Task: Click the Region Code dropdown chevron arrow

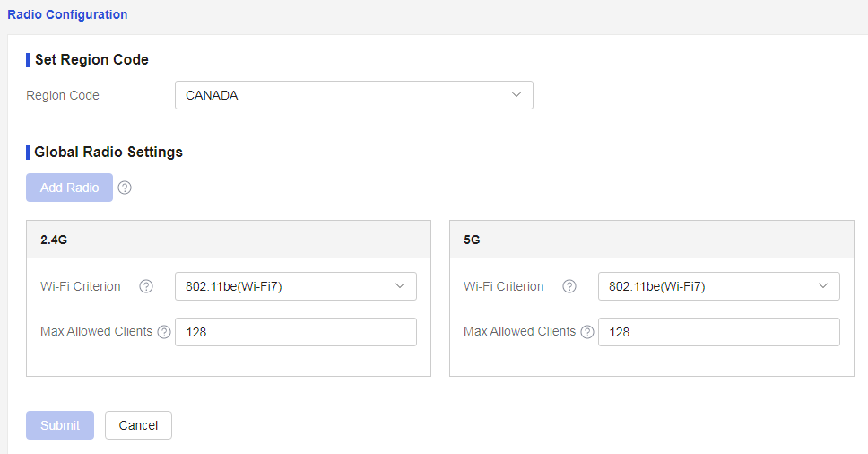Action: click(516, 95)
